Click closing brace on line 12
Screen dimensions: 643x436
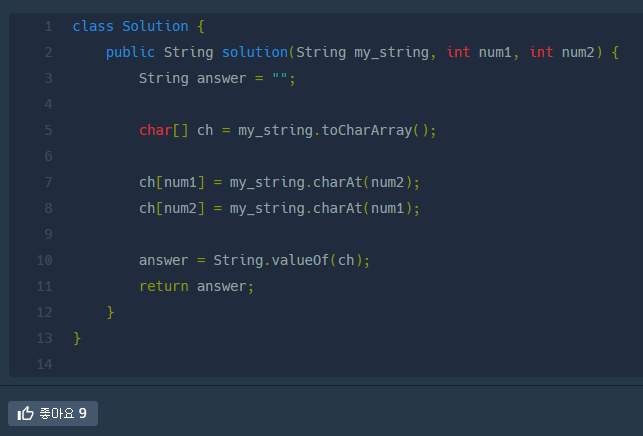coord(110,312)
